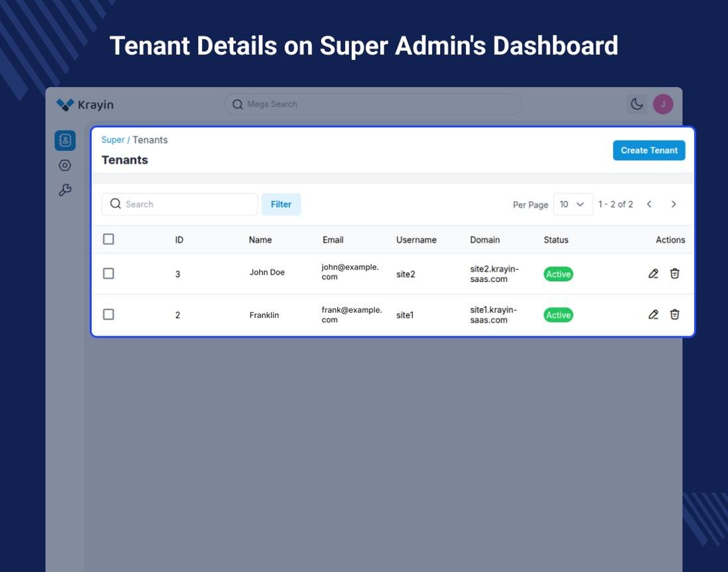
Task: Open the Per Page 10 dropdown
Action: point(573,204)
